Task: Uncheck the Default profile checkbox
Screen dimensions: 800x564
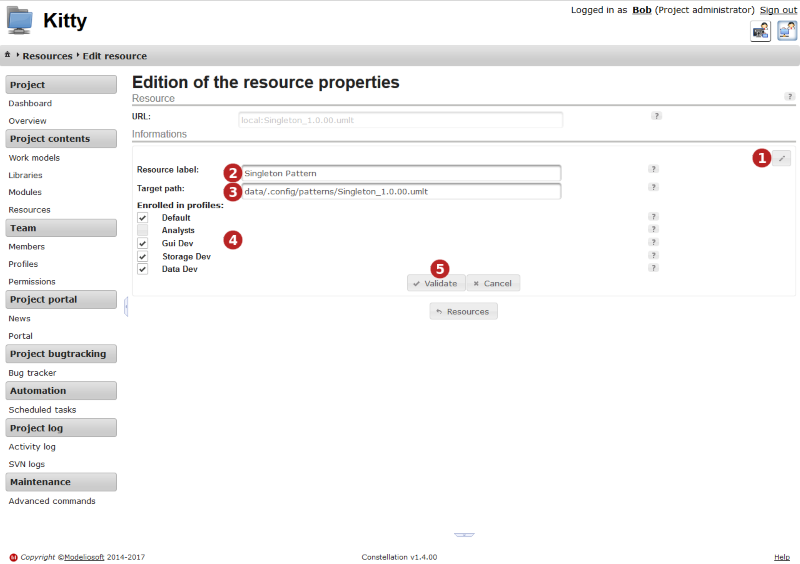Action: click(142, 217)
